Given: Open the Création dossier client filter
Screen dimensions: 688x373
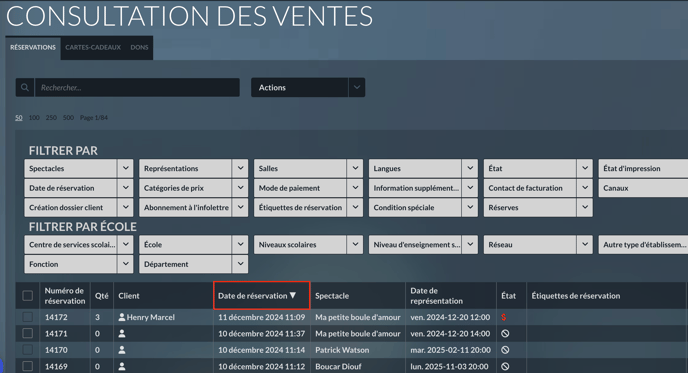Looking at the screenshot, I should pyautogui.click(x=79, y=208).
